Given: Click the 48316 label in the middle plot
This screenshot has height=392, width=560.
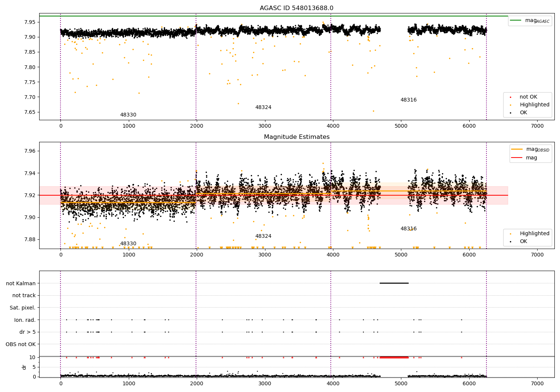Looking at the screenshot, I should [x=408, y=229].
